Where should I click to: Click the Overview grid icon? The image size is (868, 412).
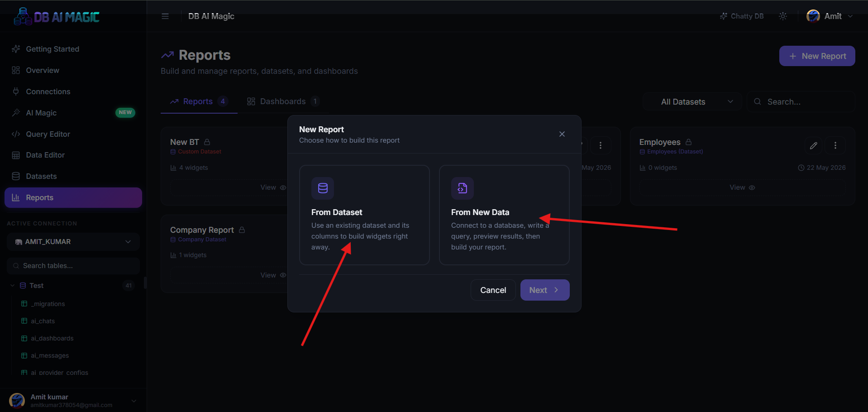(x=16, y=70)
